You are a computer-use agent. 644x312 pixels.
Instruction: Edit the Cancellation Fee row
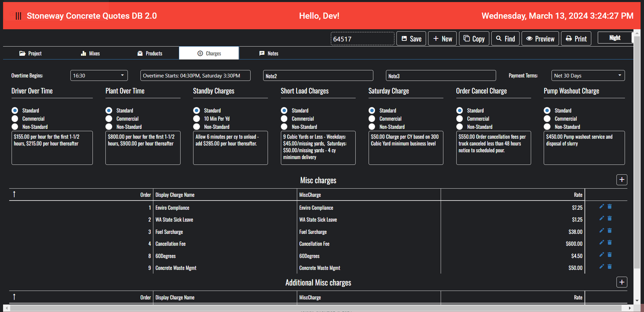pyautogui.click(x=601, y=242)
